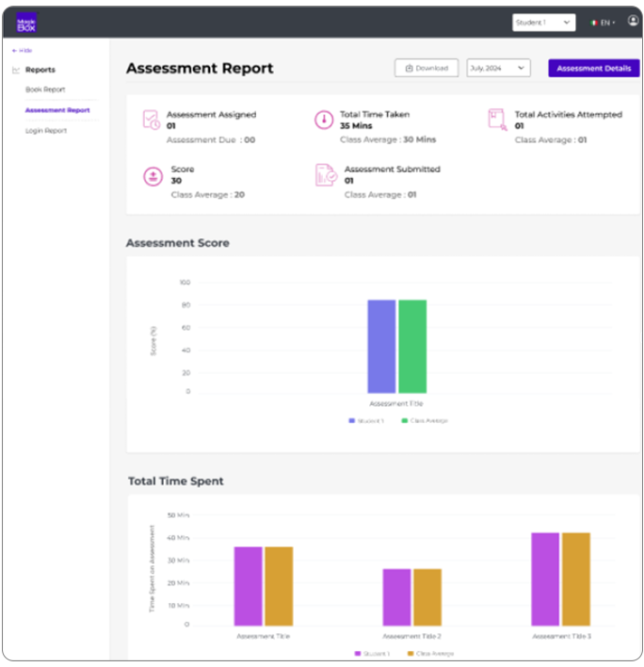Toggle Student 1 legend in Assessment Score chart

[x=366, y=421]
